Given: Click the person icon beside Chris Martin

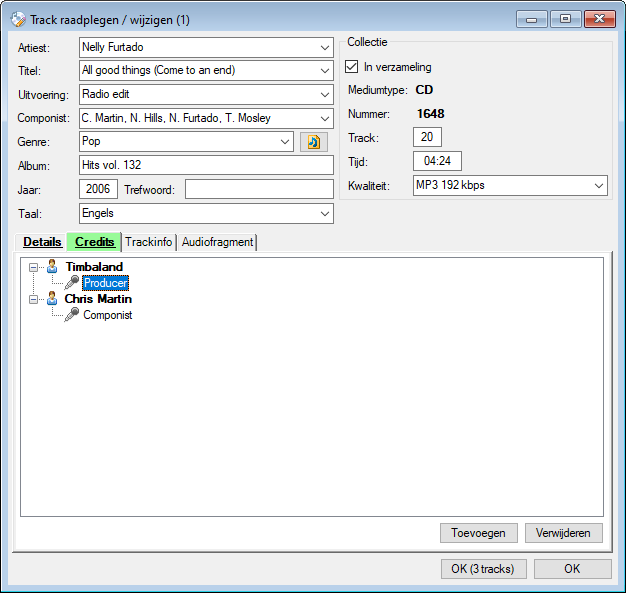Looking at the screenshot, I should click(52, 298).
